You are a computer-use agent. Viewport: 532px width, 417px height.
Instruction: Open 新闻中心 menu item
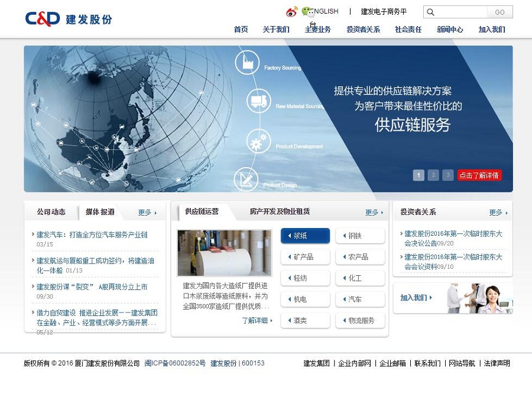tap(450, 30)
